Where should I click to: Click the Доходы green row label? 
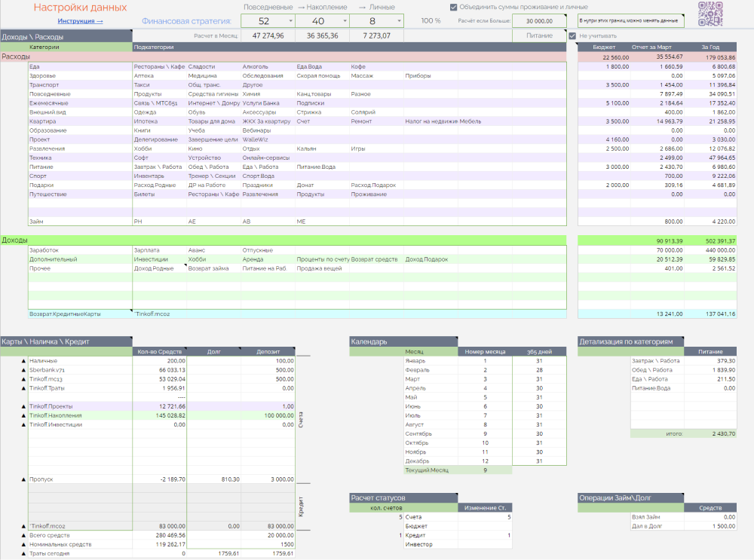(14, 240)
